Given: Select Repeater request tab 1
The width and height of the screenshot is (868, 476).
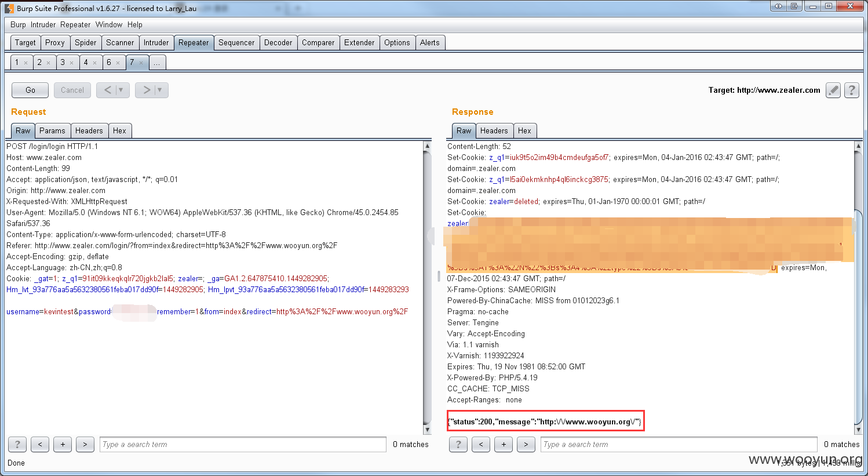Looking at the screenshot, I should click(17, 62).
